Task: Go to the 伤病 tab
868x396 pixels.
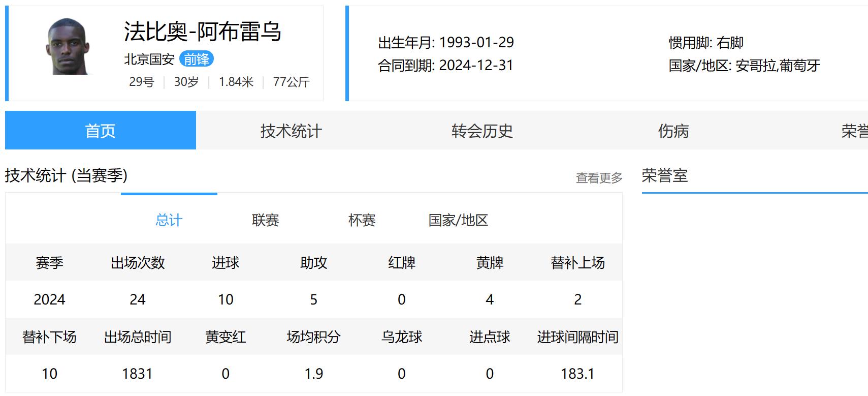Action: pyautogui.click(x=673, y=131)
